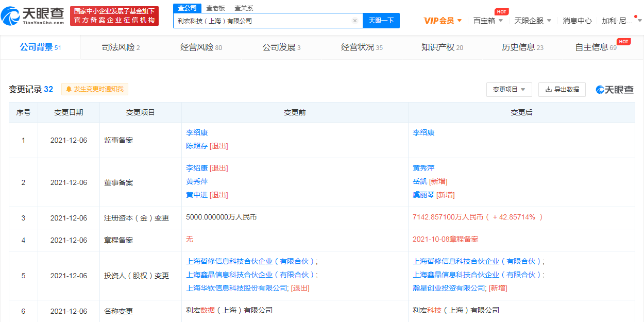Click the export data download icon

click(x=549, y=89)
